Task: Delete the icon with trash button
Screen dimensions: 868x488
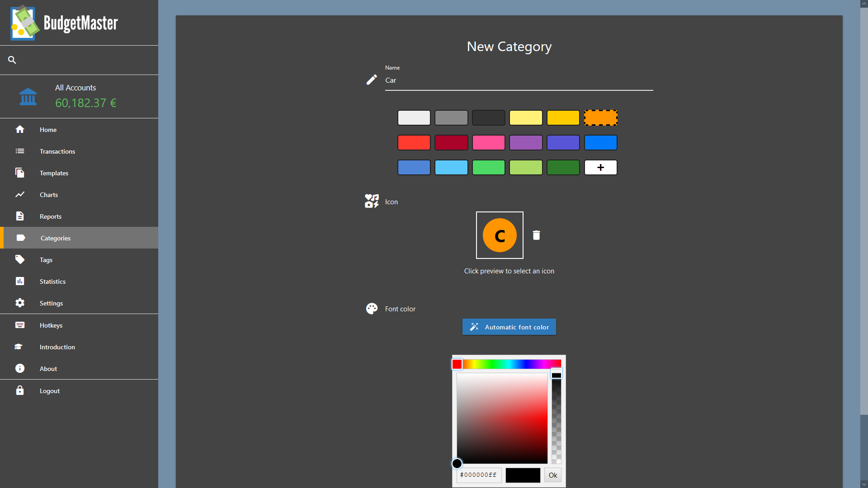Action: tap(536, 235)
